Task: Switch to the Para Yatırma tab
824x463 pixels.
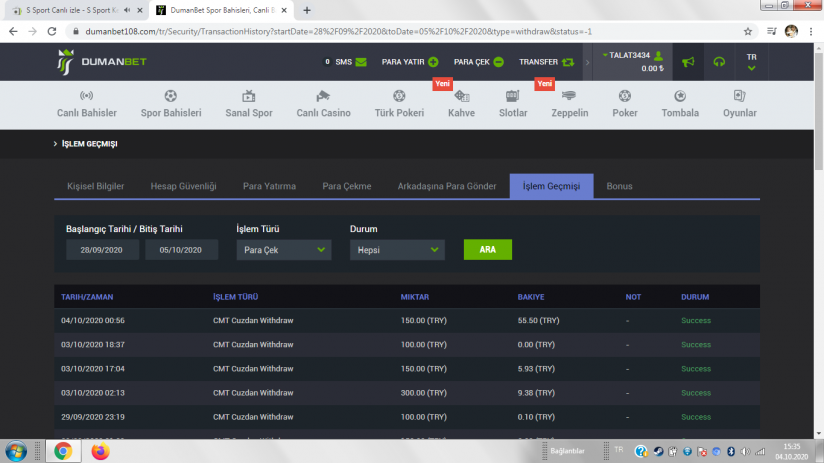Action: click(x=269, y=186)
